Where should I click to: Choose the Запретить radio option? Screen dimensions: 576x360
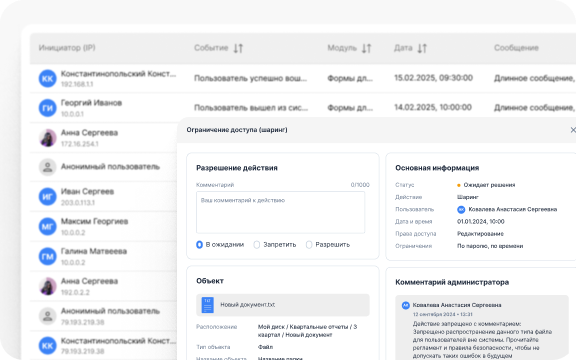(x=257, y=245)
